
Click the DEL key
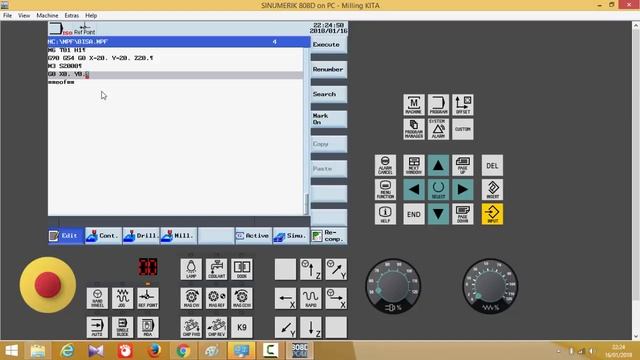492,165
